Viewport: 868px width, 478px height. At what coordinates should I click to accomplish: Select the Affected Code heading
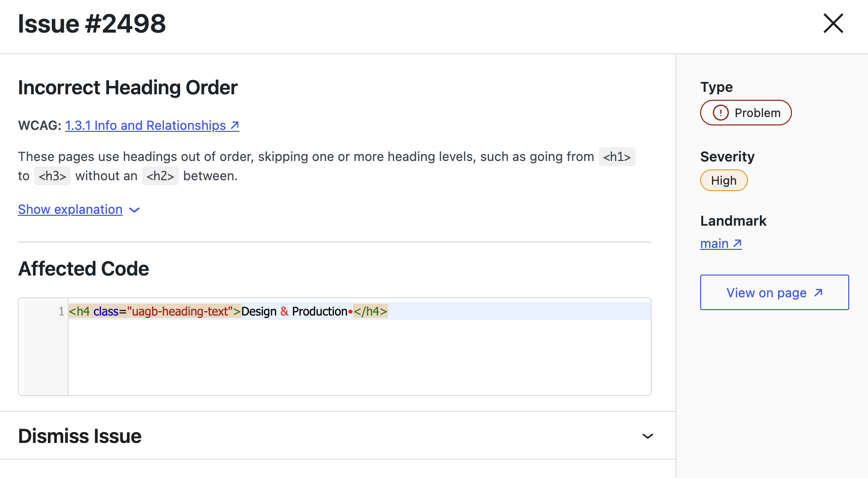click(x=83, y=269)
